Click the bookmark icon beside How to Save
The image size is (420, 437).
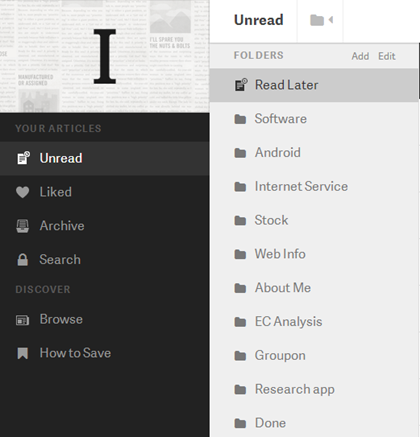click(23, 353)
